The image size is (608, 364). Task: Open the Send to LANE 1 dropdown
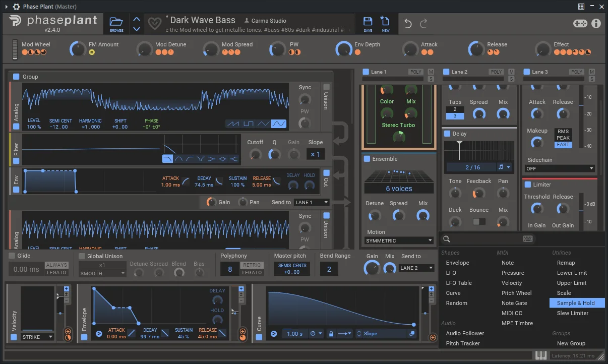click(312, 202)
